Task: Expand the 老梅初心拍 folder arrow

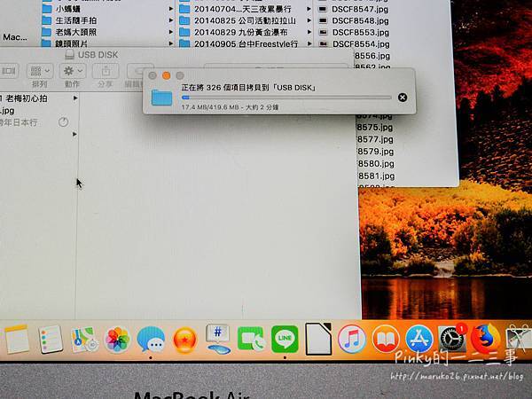Action: point(75,98)
